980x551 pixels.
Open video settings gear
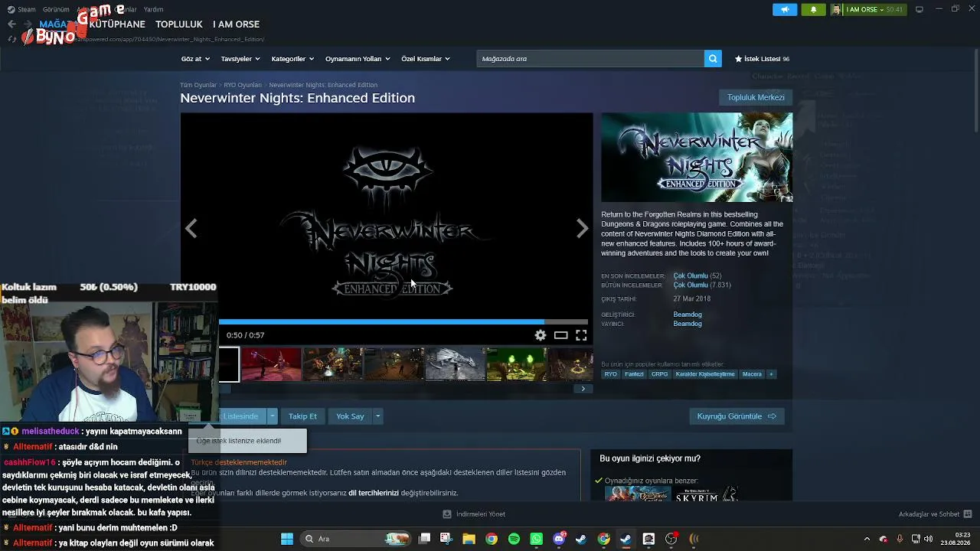(x=541, y=335)
